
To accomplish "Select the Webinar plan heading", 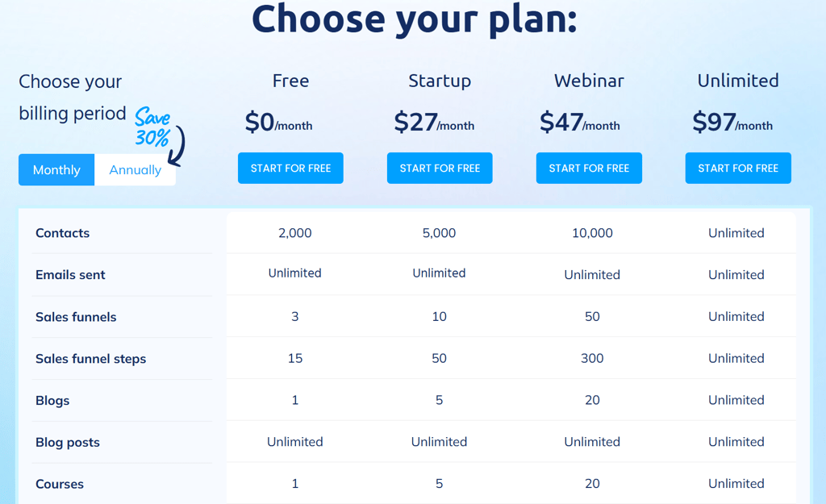I will [589, 81].
